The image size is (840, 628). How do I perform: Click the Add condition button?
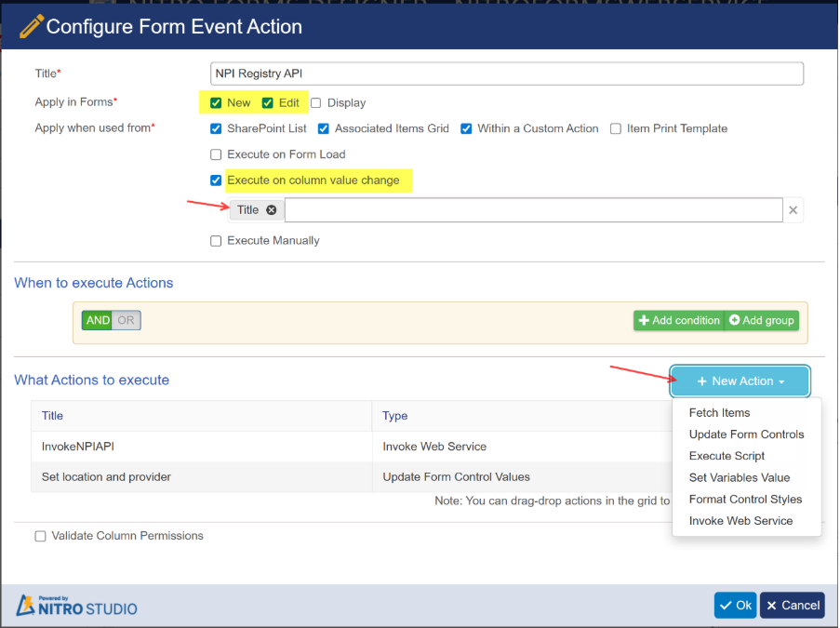coord(679,320)
